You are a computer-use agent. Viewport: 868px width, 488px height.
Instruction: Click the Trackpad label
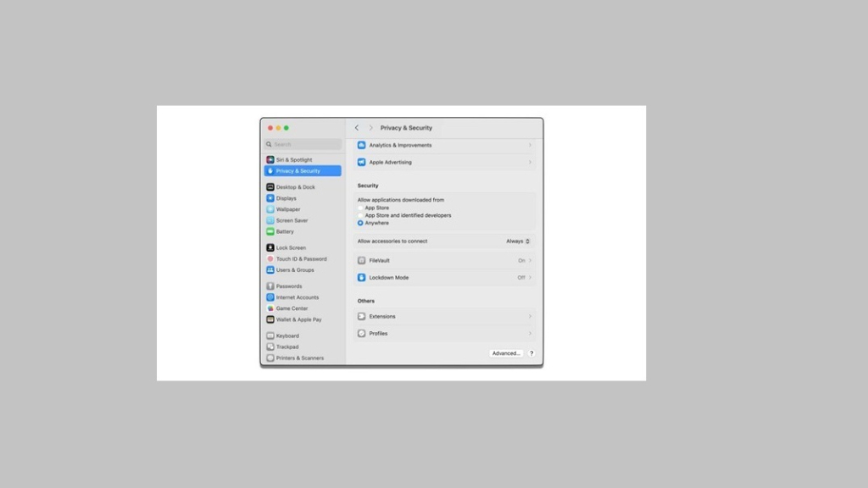[287, 347]
